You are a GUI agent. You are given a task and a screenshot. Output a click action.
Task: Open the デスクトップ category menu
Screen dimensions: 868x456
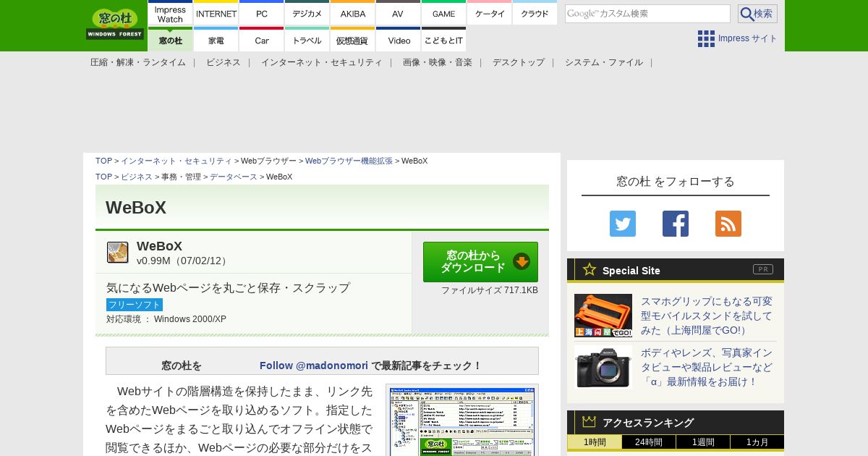[x=519, y=62]
